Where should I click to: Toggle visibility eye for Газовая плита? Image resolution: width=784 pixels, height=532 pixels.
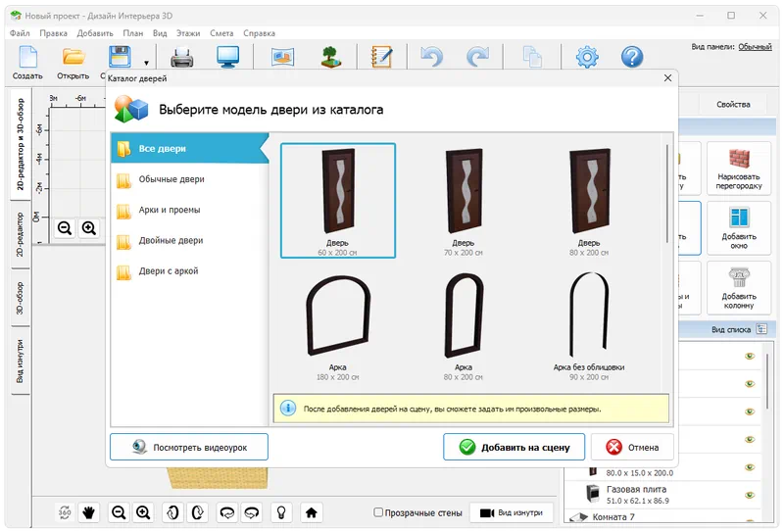coord(750,493)
